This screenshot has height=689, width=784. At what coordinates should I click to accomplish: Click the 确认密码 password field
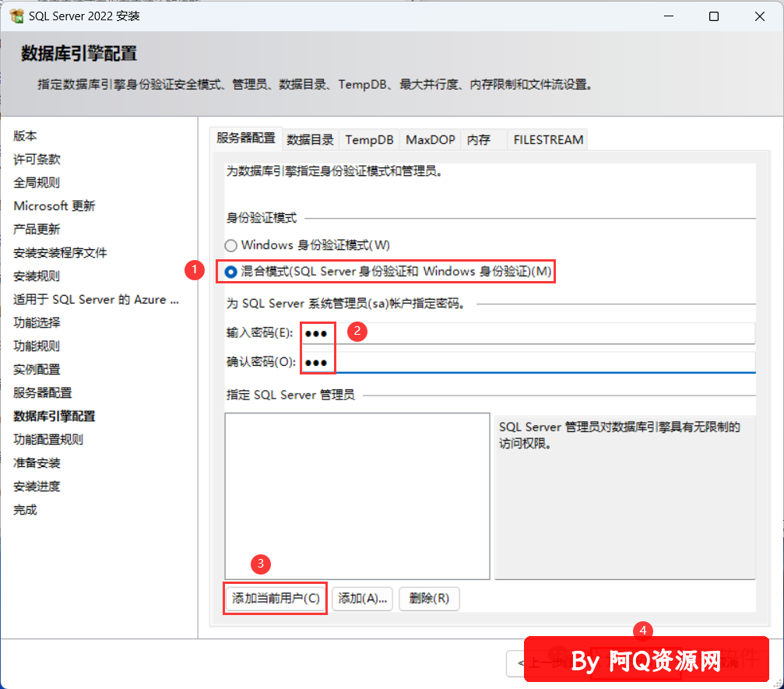pos(528,363)
